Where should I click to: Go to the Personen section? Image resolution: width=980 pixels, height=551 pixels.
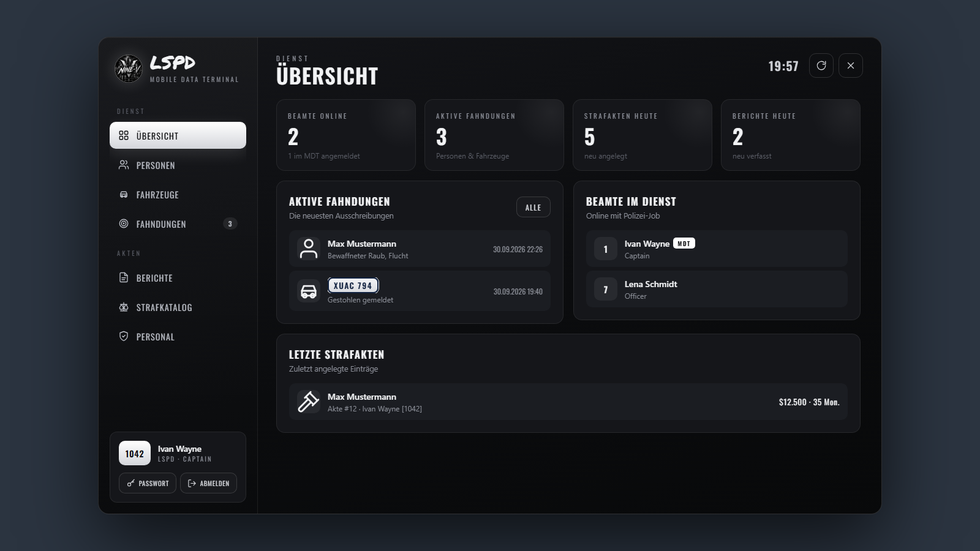click(x=178, y=165)
